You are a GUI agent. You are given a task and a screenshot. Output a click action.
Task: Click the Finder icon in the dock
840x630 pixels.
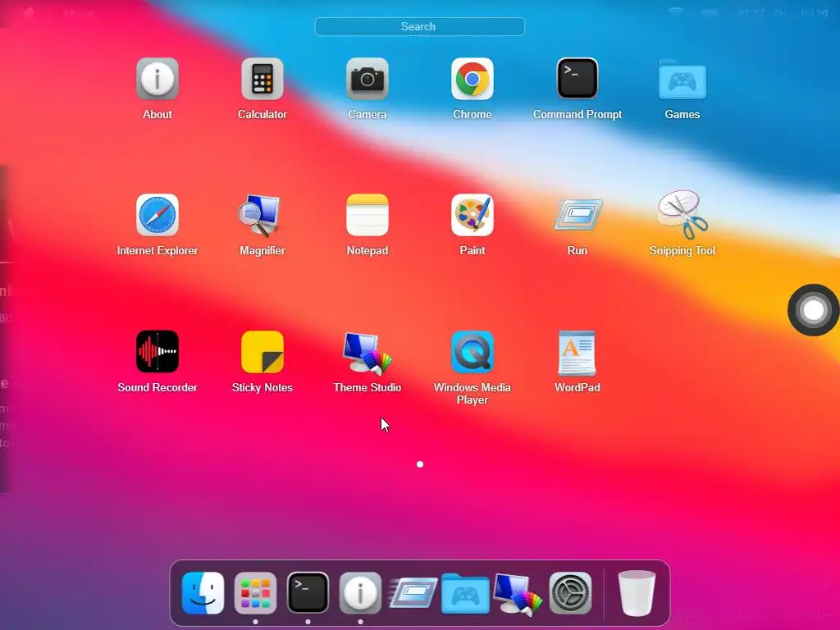203,593
